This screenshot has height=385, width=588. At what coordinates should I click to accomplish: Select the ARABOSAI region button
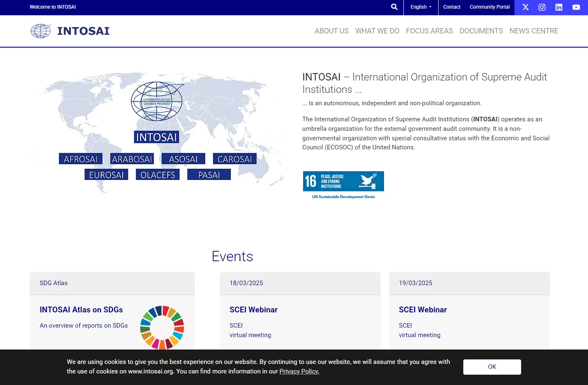pyautogui.click(x=132, y=159)
